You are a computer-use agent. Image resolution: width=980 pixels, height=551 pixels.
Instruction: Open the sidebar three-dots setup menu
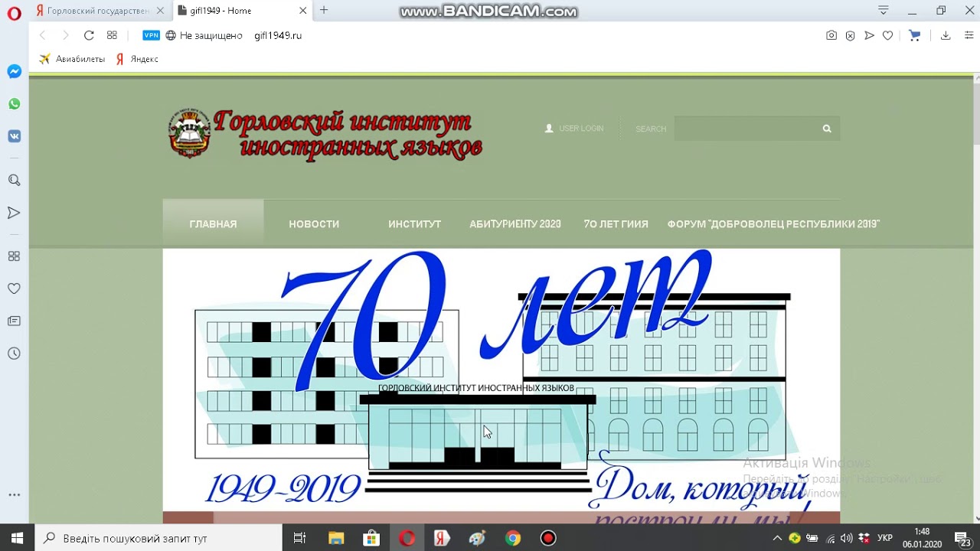tap(14, 495)
